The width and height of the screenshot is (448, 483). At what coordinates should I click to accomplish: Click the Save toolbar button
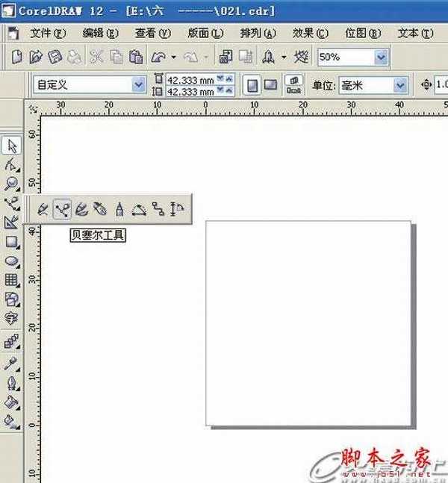click(x=55, y=57)
